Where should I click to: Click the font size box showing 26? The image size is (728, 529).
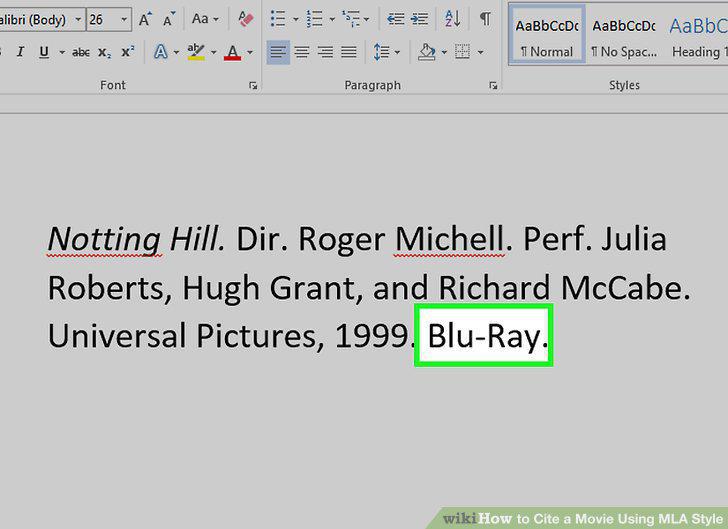[102, 20]
